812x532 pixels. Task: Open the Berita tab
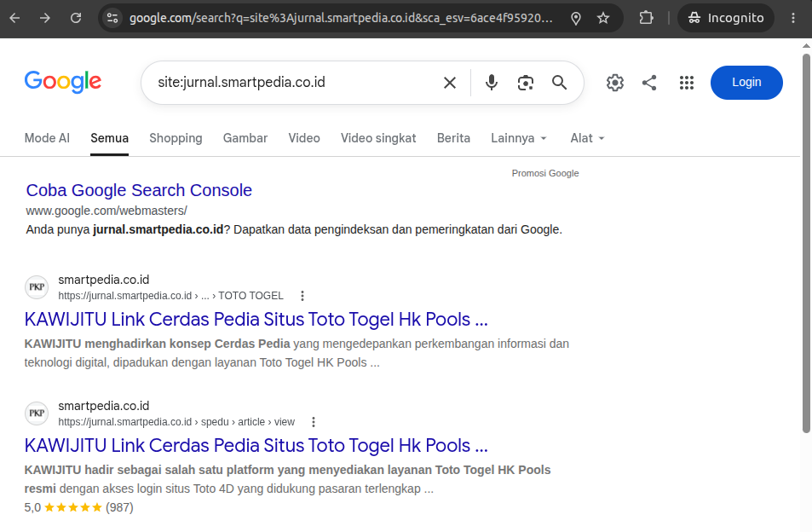tap(453, 138)
